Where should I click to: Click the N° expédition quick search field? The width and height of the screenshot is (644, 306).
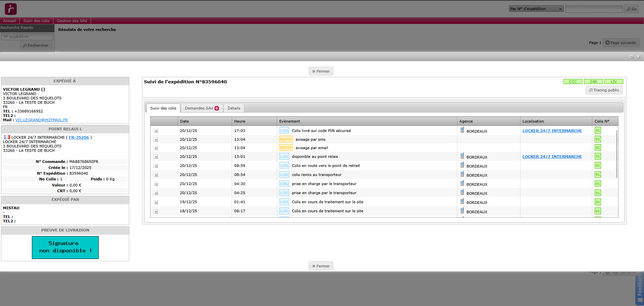[x=27, y=37]
